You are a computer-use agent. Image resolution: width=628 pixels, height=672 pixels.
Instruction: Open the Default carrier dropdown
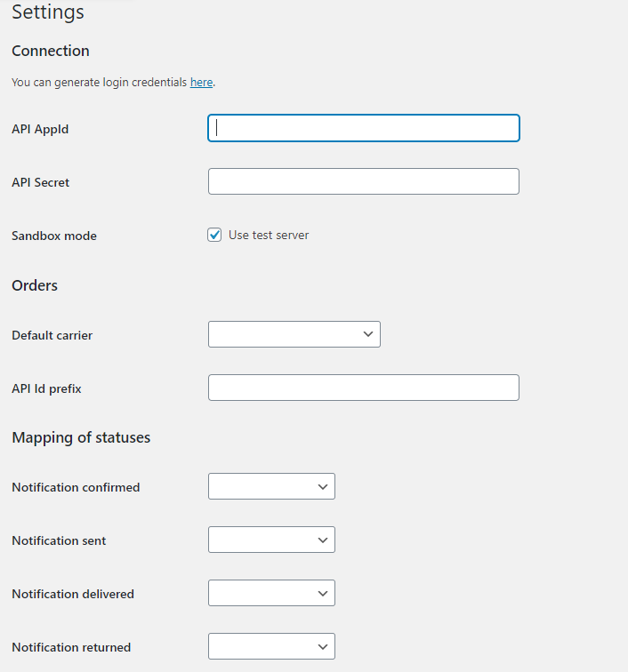tap(294, 334)
